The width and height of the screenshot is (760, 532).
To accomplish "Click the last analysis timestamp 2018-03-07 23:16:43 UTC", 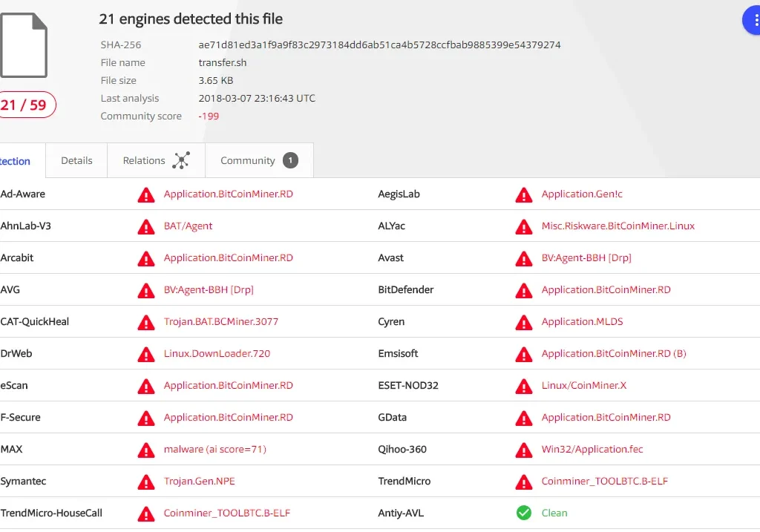I will click(x=257, y=99).
